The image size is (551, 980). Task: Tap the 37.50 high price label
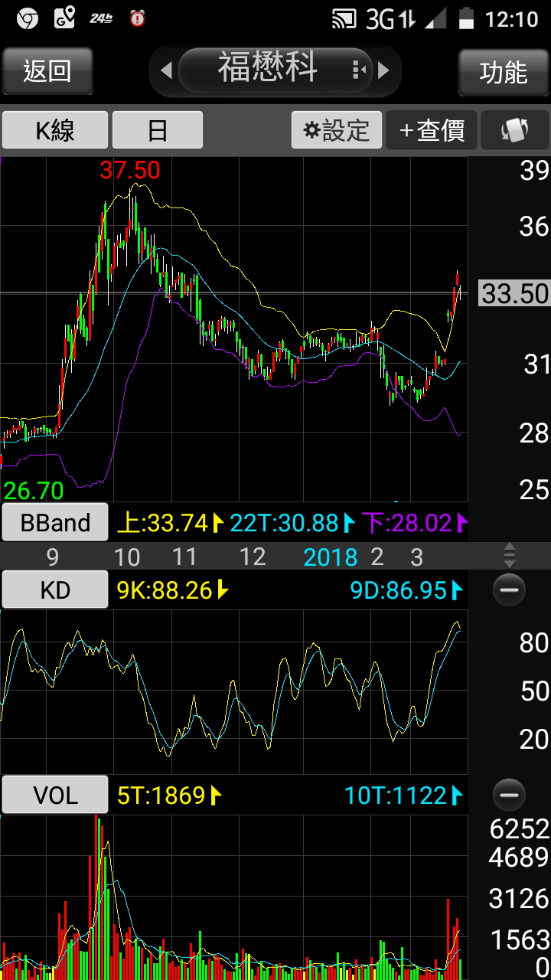pyautogui.click(x=130, y=170)
